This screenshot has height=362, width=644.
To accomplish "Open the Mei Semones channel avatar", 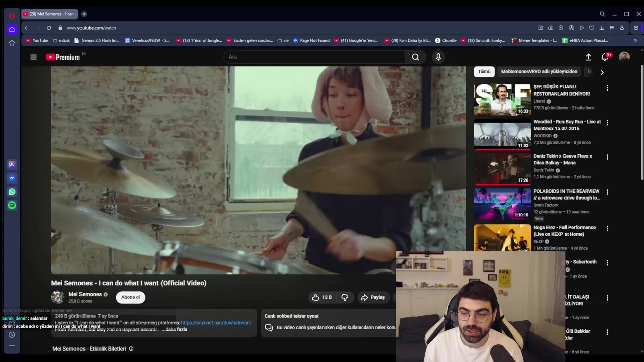I will coord(58,297).
